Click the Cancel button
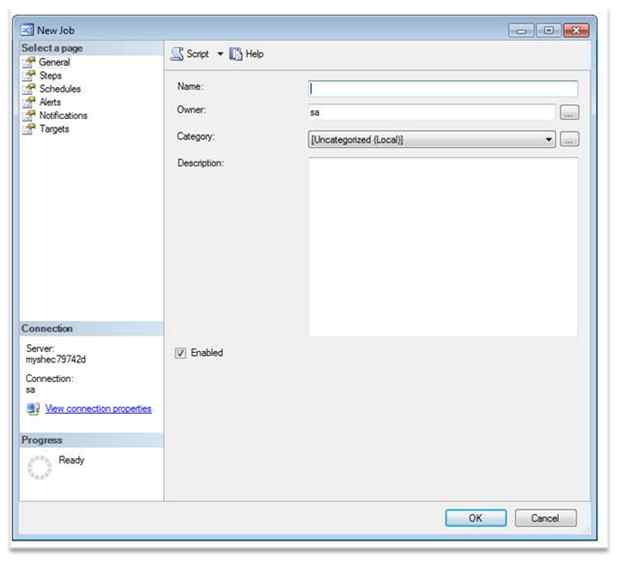 point(545,518)
